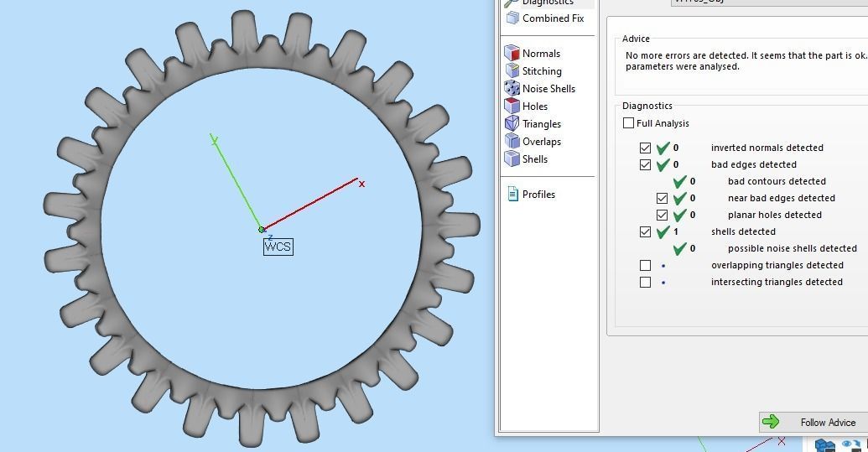
Task: Click the WCS label in viewport
Action: click(278, 247)
